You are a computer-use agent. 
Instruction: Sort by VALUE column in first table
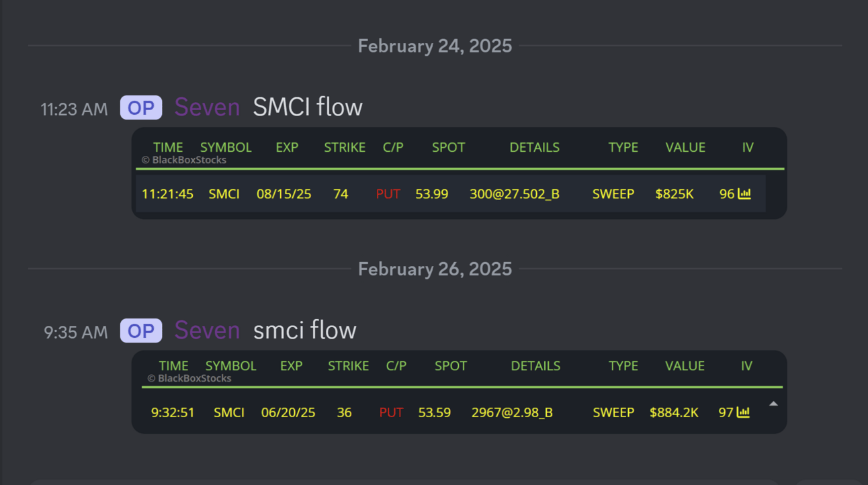coord(685,148)
